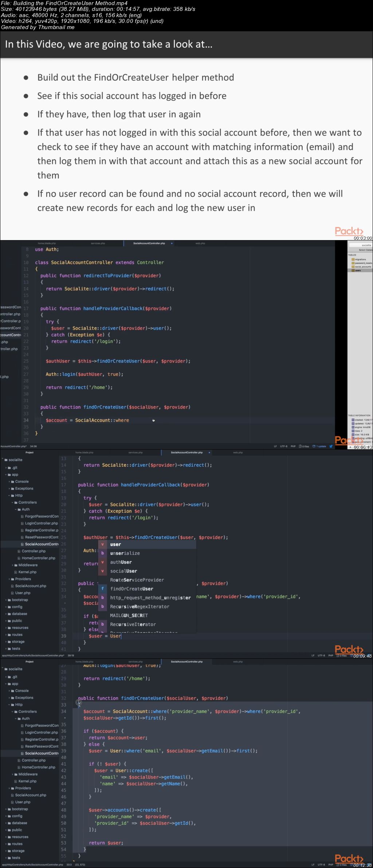
Task: Click the table icon beside password_resets
Action: (353, 263)
